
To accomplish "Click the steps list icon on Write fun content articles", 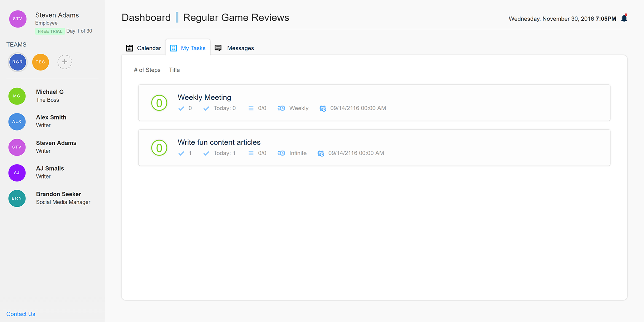I will (251, 153).
